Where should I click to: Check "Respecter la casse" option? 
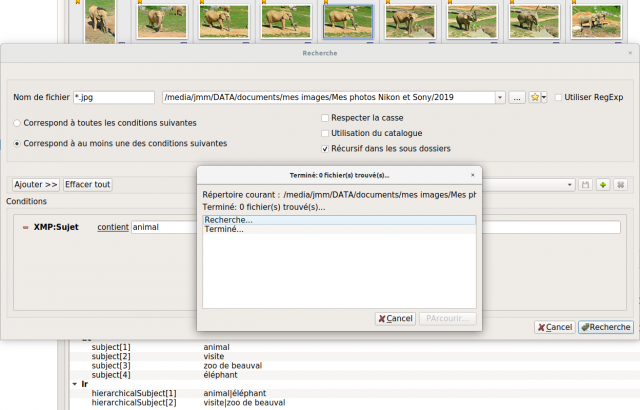click(x=325, y=118)
